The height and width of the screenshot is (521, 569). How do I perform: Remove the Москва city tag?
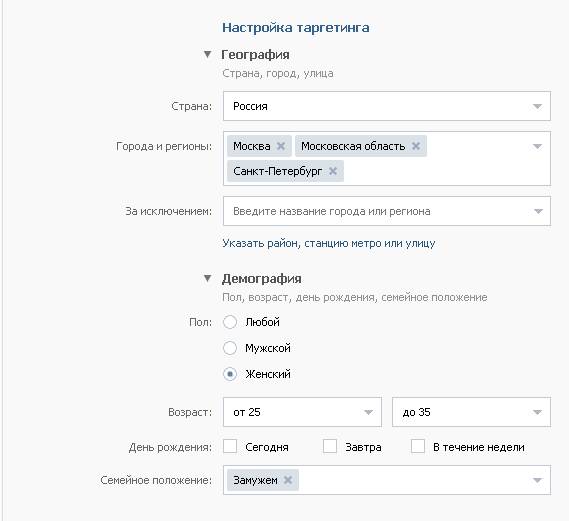tap(281, 146)
